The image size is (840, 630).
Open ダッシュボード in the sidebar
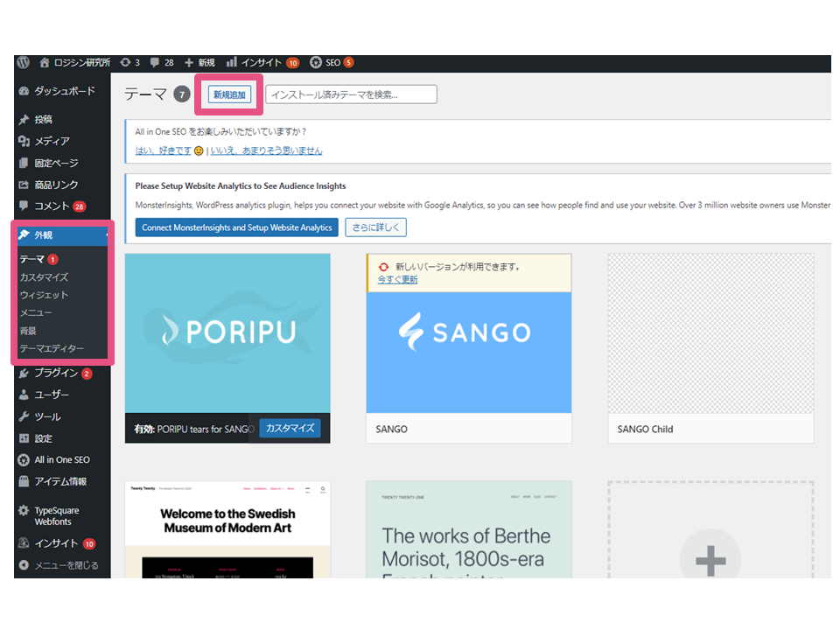click(63, 91)
